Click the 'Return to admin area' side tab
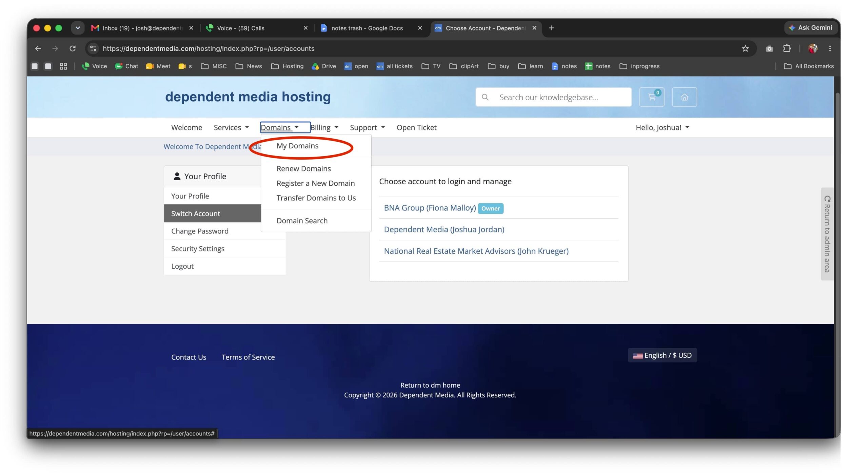This screenshot has width=868, height=474. pos(827,234)
